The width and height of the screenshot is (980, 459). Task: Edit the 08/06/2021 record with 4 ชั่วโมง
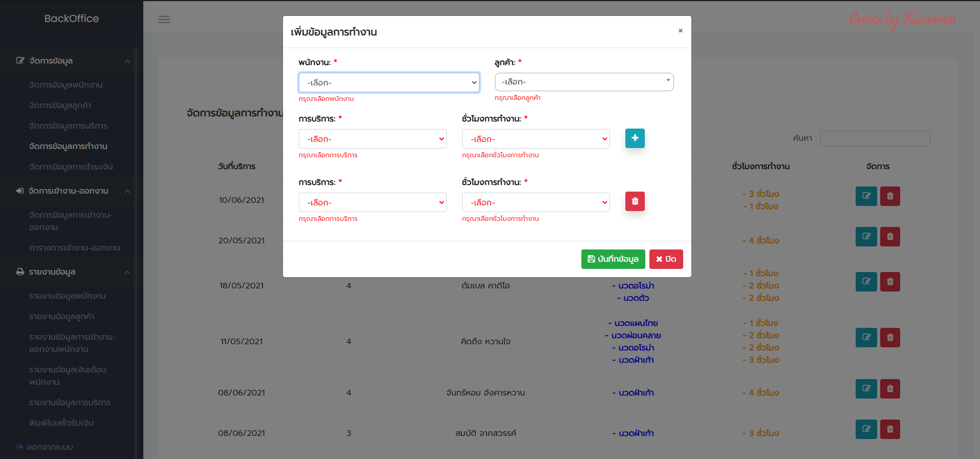pyautogui.click(x=866, y=389)
